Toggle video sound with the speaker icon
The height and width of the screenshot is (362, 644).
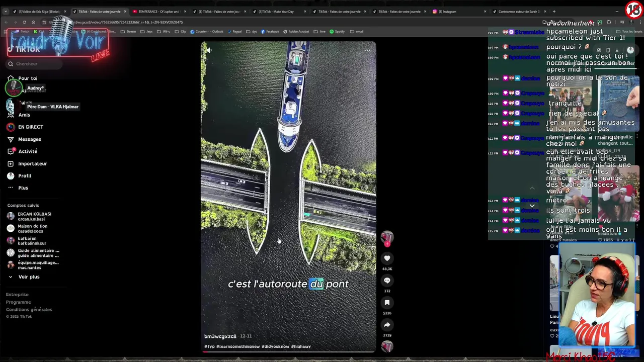pos(209,50)
